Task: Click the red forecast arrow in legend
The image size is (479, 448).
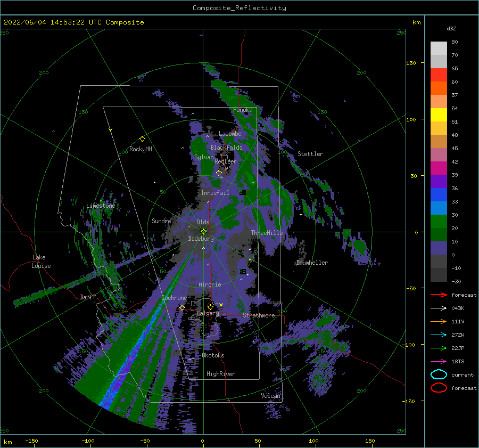Action: pos(439,295)
